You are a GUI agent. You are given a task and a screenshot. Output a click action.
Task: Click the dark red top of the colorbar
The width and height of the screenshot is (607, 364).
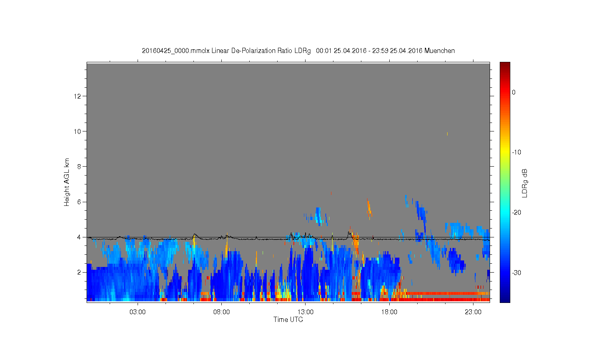[x=505, y=66]
